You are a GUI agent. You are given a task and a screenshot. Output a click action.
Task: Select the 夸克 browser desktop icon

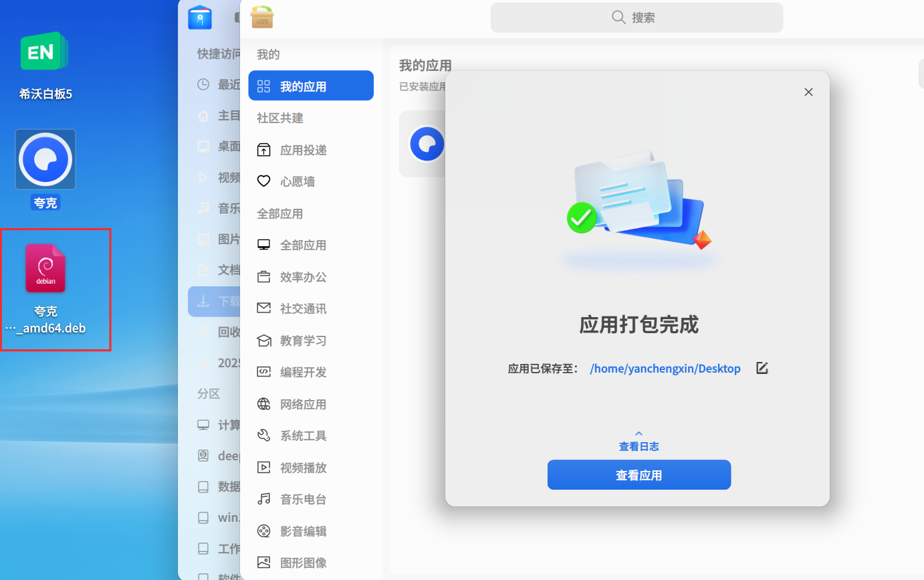pos(45,169)
